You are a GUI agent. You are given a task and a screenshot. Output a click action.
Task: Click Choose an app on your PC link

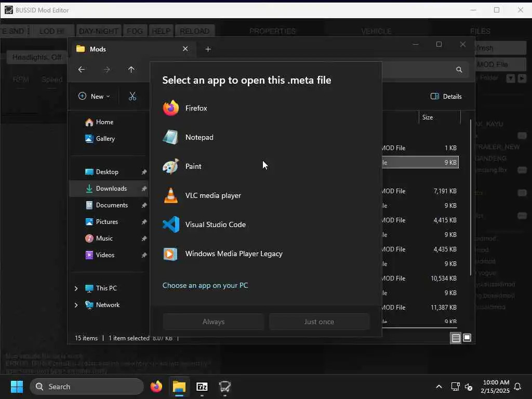205,285
